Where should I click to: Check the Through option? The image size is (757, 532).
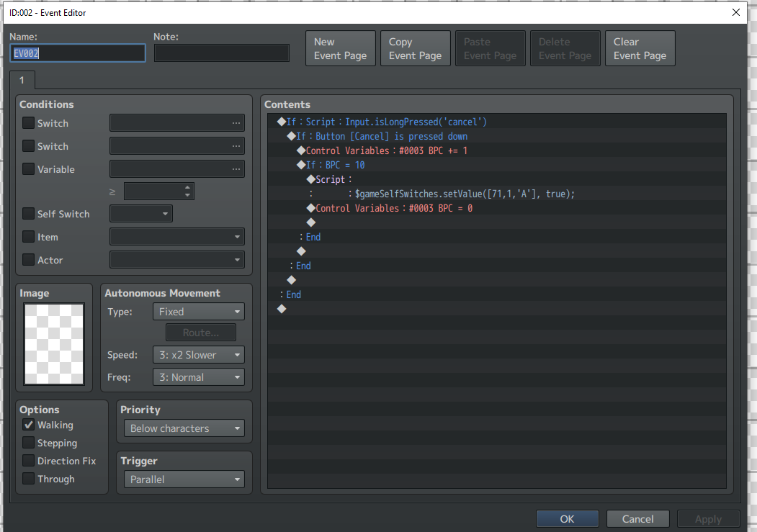[29, 479]
